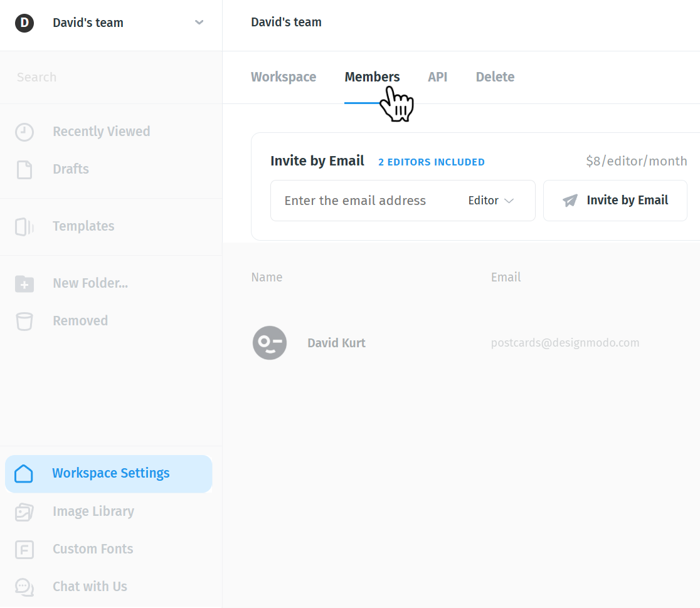Click the sidebar Search field
The image size is (700, 608).
coord(111,77)
